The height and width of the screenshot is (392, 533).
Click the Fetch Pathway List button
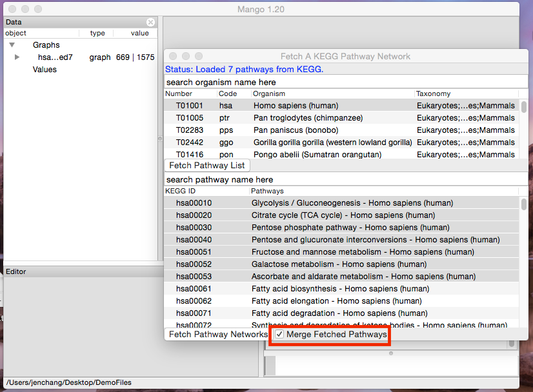click(x=207, y=166)
